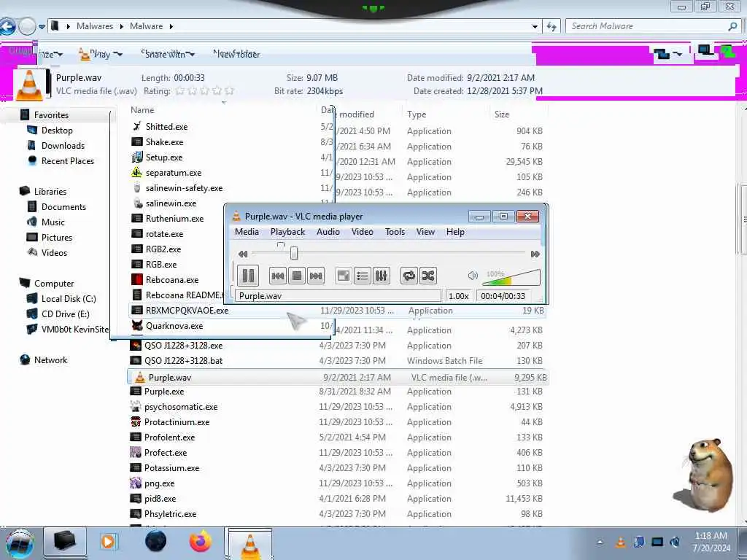Screen dimensions: 747x560
Task: Open Explorer recent locations dropdown arrow
Action: point(42,27)
